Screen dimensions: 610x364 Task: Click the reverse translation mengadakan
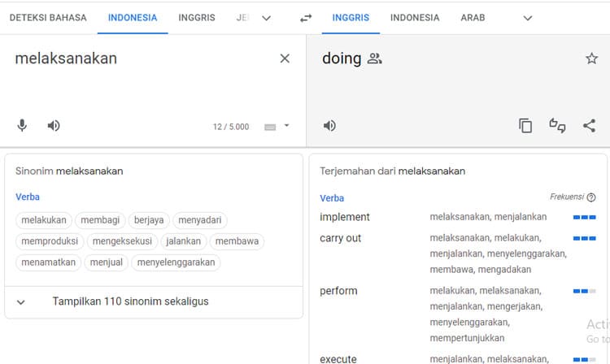[504, 270]
